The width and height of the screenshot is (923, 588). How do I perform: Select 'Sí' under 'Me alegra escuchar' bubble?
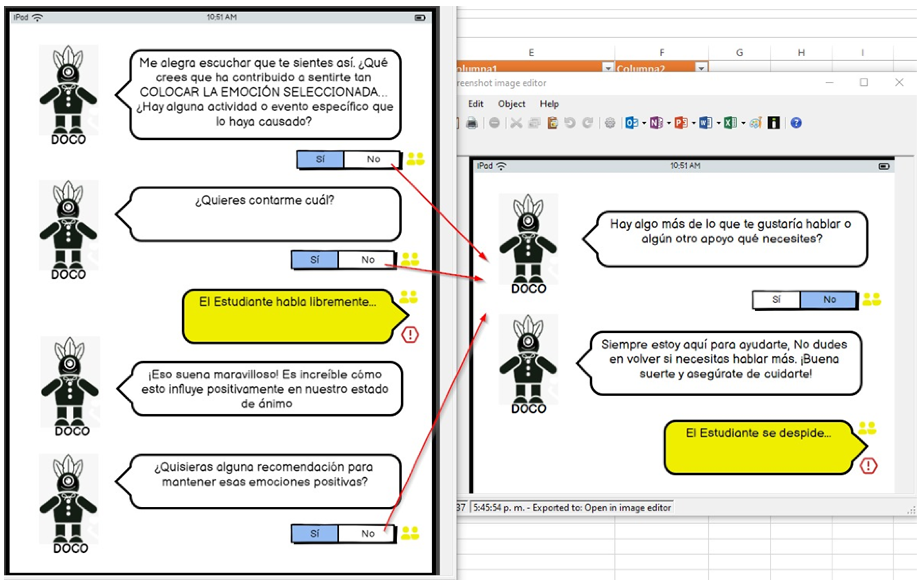[320, 159]
